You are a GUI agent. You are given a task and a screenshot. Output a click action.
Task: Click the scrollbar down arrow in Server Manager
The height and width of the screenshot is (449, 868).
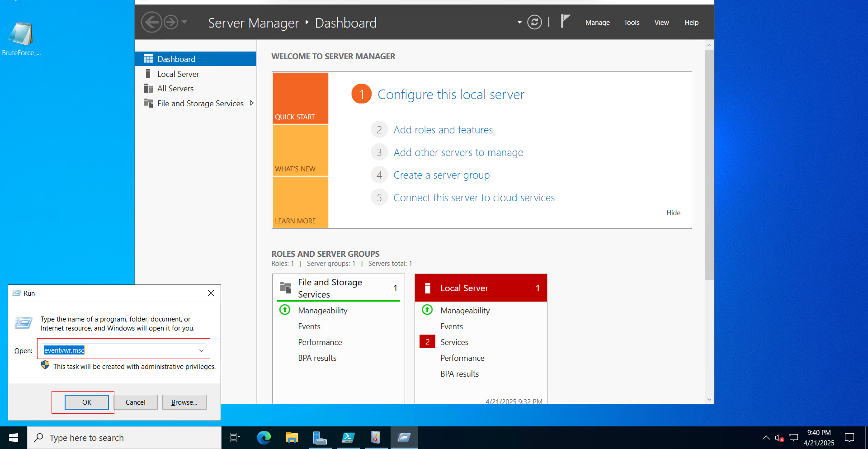point(709,399)
